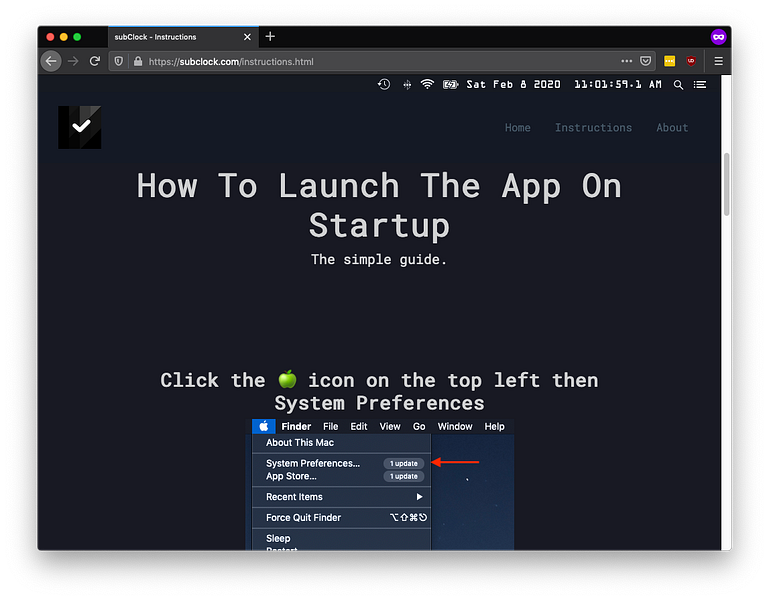This screenshot has height=600, width=769.
Task: Click the clock reading 11:01:59.1 AM
Action: click(x=618, y=84)
